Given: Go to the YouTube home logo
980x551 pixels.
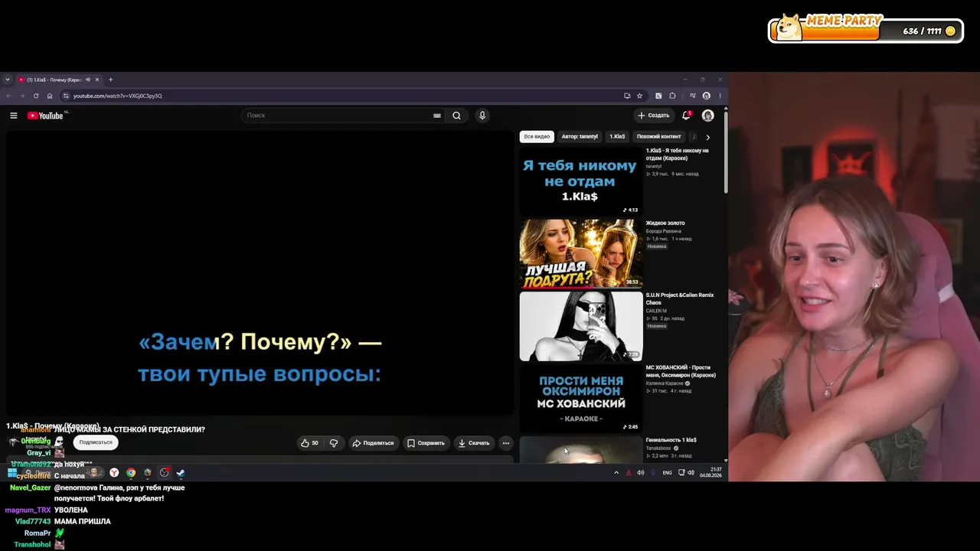Looking at the screenshot, I should coord(45,116).
